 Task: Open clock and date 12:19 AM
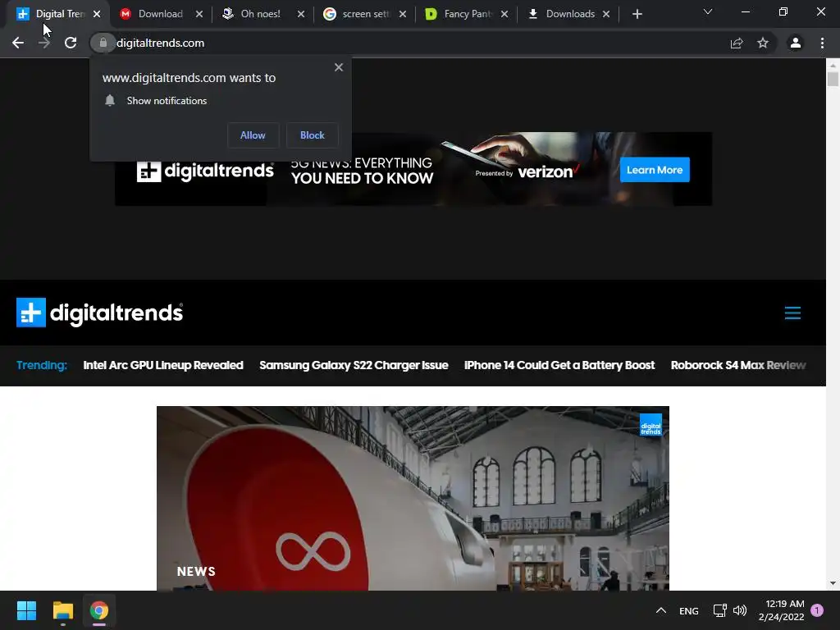781,610
